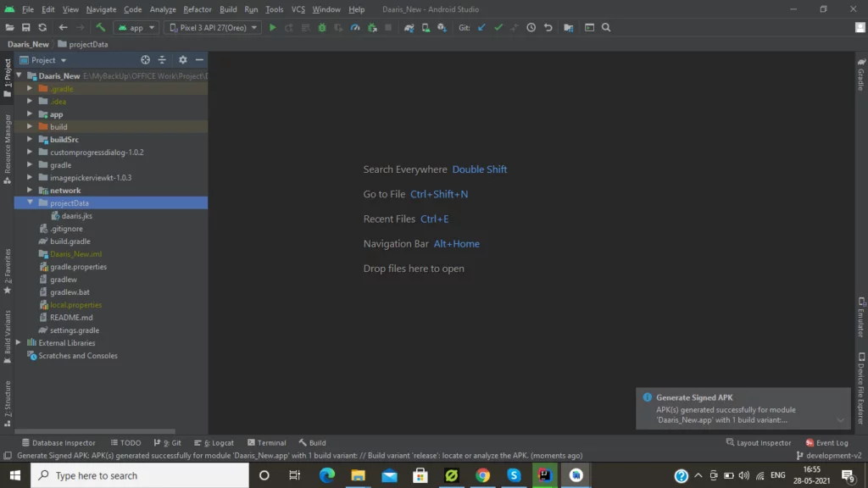Click the locate target icon in Project panel

(x=145, y=60)
